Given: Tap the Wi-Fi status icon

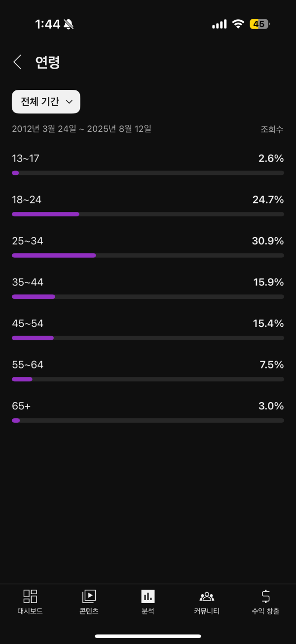Looking at the screenshot, I should point(239,24).
